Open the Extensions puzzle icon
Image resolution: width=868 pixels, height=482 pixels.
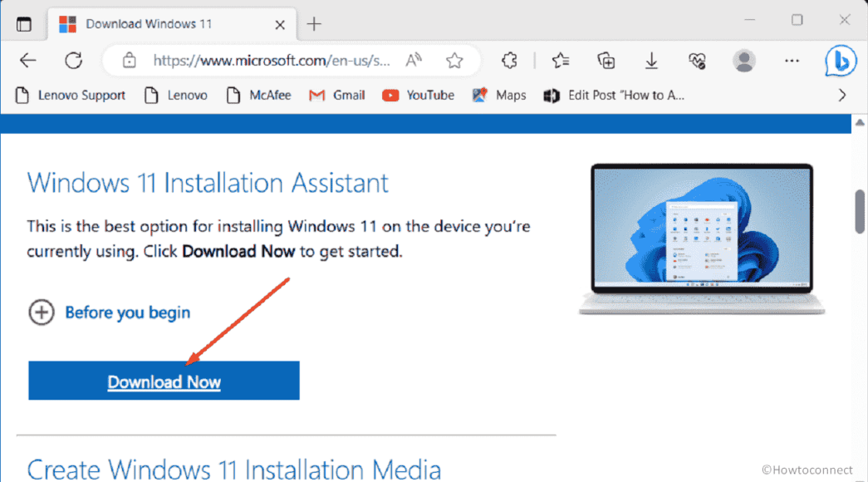509,61
